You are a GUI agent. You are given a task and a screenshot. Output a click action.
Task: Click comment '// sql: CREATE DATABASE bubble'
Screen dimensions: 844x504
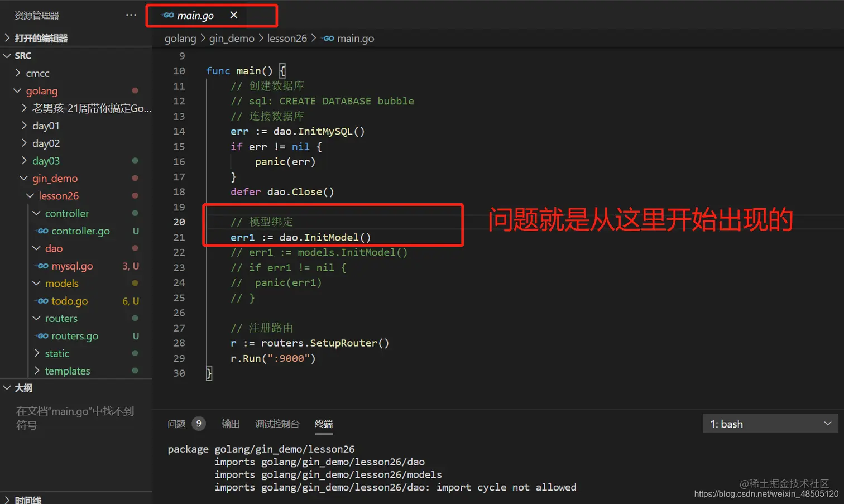(322, 101)
